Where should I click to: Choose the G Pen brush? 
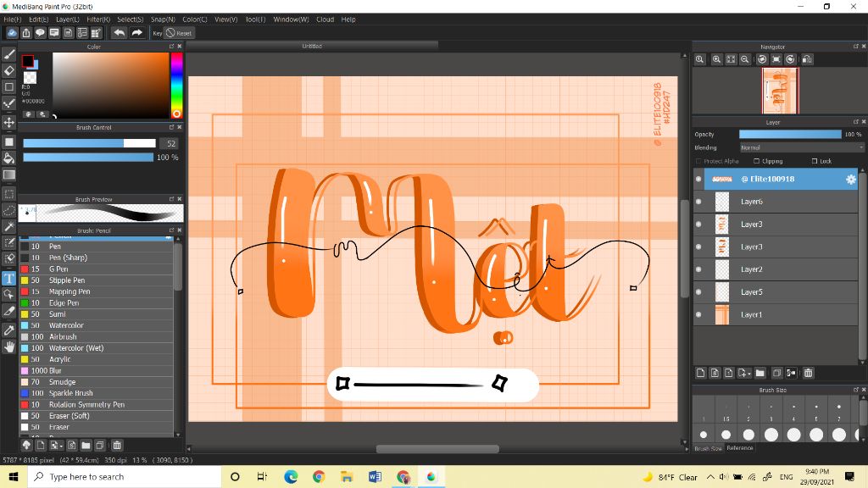click(97, 269)
